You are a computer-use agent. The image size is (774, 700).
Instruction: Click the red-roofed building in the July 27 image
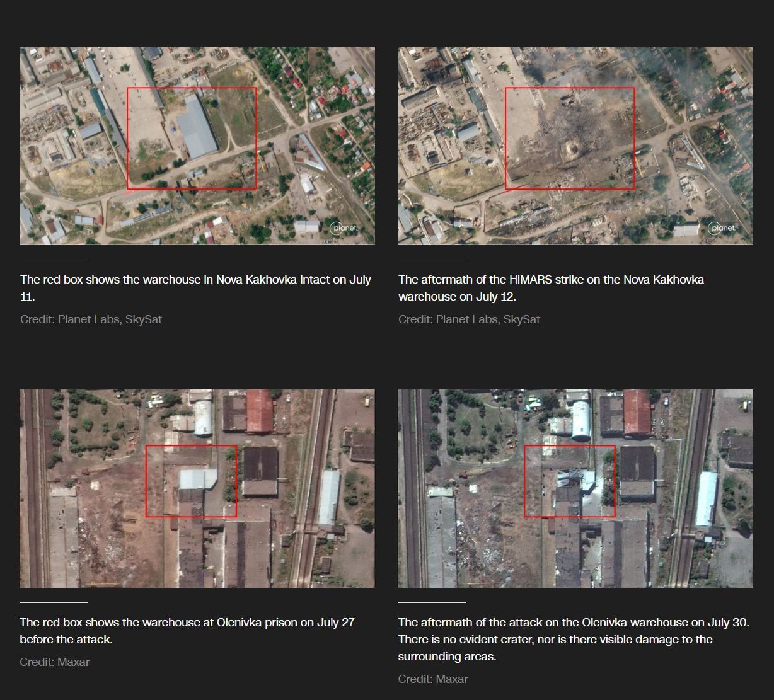tap(260, 410)
